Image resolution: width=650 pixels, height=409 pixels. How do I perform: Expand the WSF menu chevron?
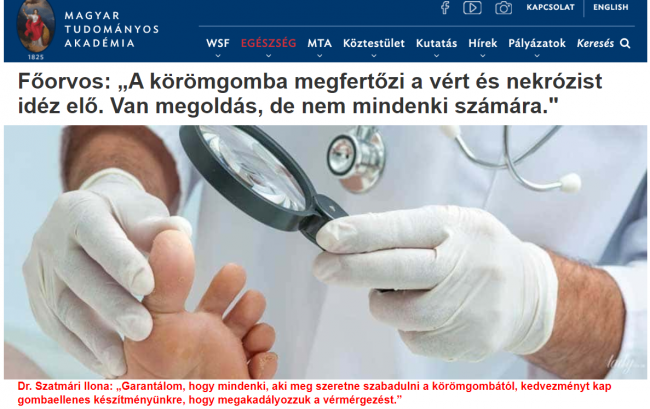pos(218,56)
